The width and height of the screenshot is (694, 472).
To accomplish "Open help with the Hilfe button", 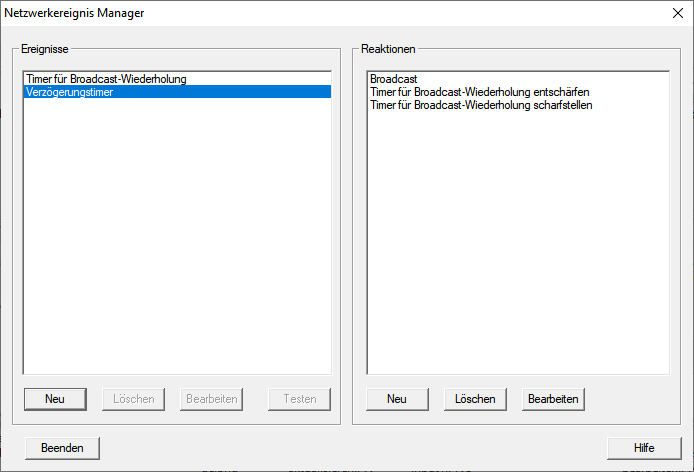I will coord(644,448).
